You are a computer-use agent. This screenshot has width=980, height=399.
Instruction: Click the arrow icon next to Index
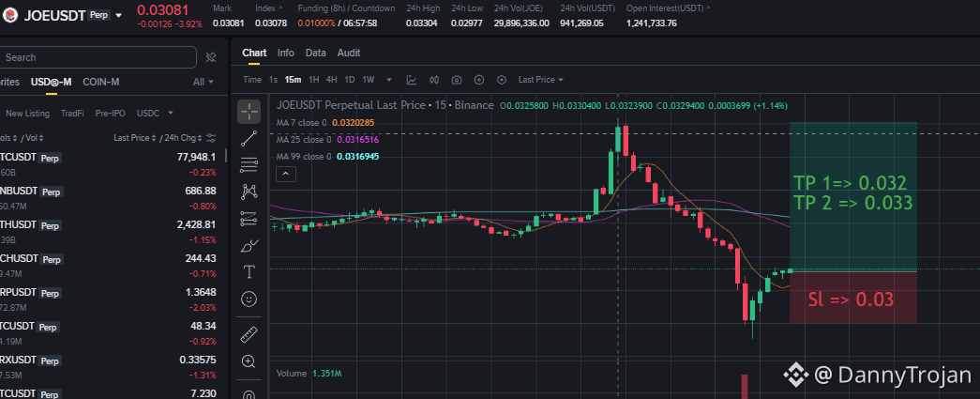[x=280, y=8]
